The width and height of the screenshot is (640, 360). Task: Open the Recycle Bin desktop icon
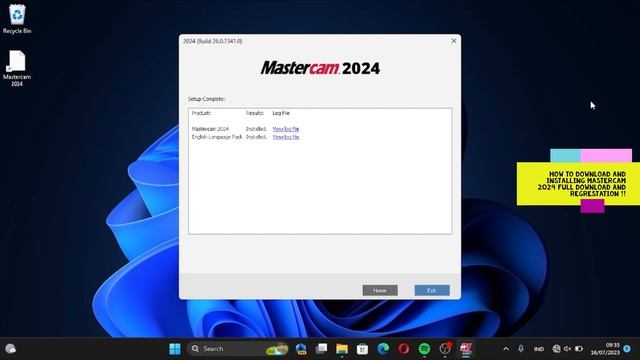(x=17, y=19)
